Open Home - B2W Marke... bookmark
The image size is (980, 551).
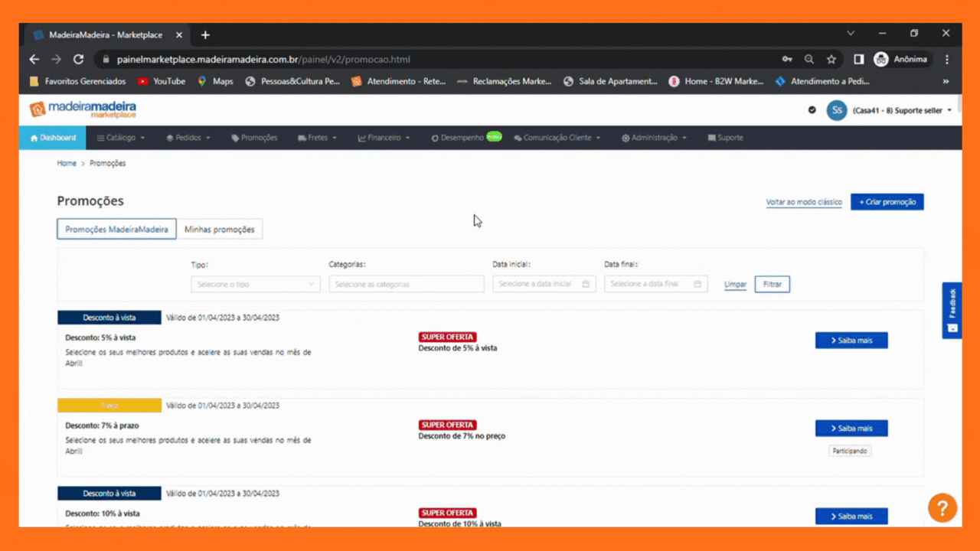(x=717, y=81)
